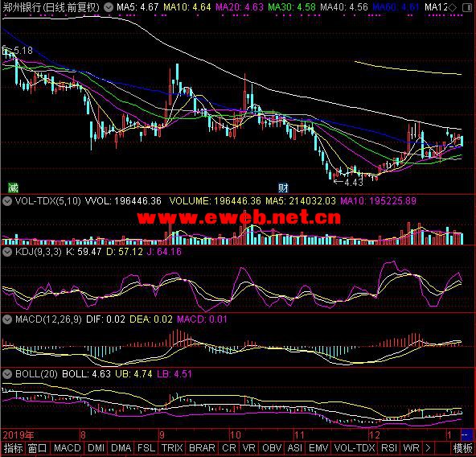The height and width of the screenshot is (457, 476).
Task: Click the green 减 marker on the price chart
Action: coord(13,187)
